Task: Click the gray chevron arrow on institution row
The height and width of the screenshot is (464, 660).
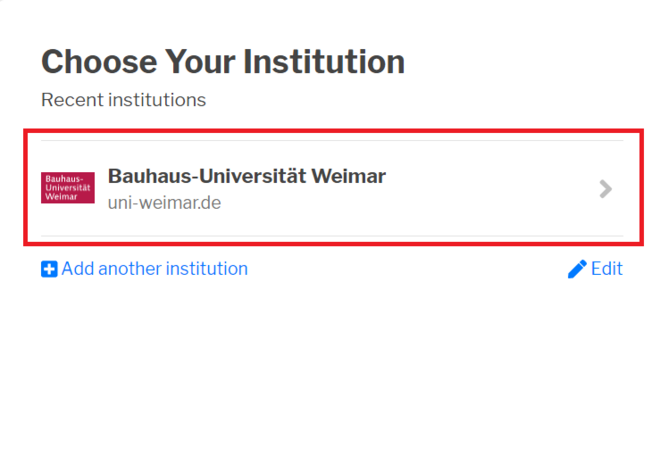Action: pos(605,189)
